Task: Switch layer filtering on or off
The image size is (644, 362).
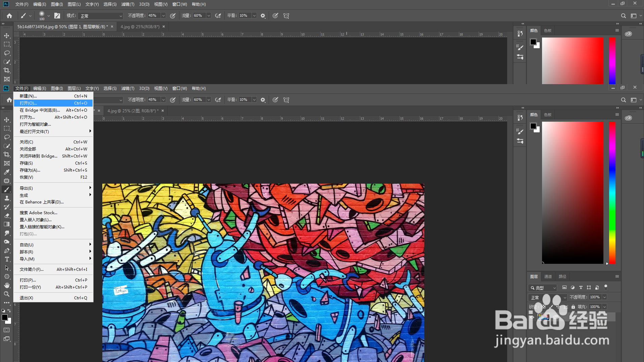Action: tap(606, 287)
